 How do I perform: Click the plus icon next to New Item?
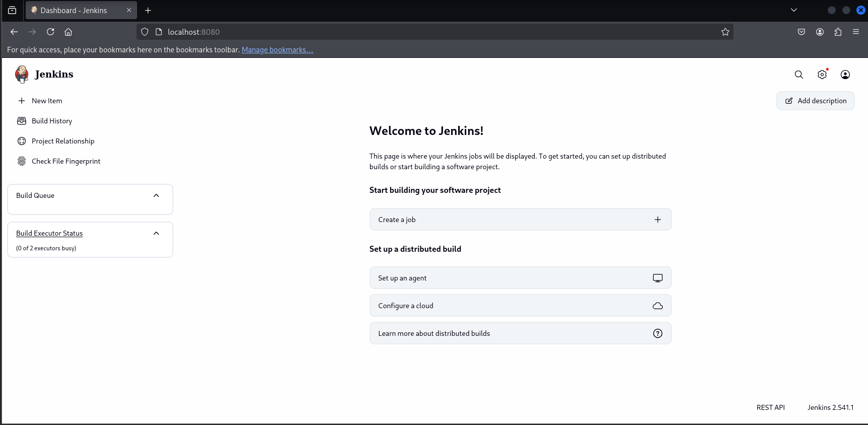pos(22,101)
